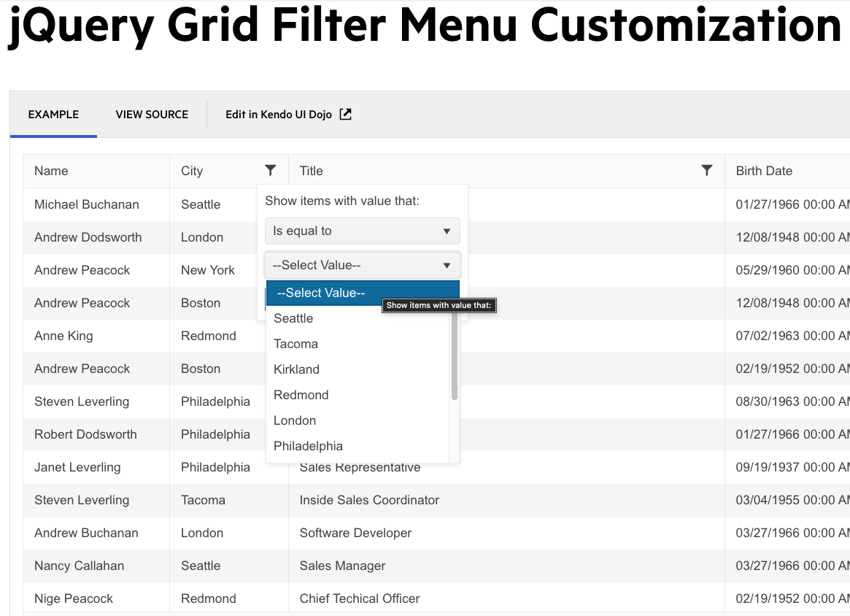Open 'Edit in Kendo UI Dojo' link
Screen dimensions: 850x616
[288, 115]
